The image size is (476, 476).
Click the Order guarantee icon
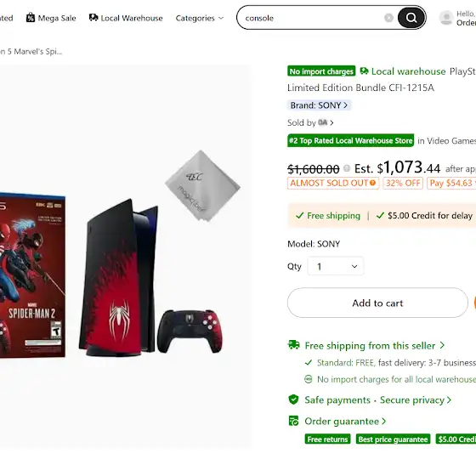tap(293, 421)
